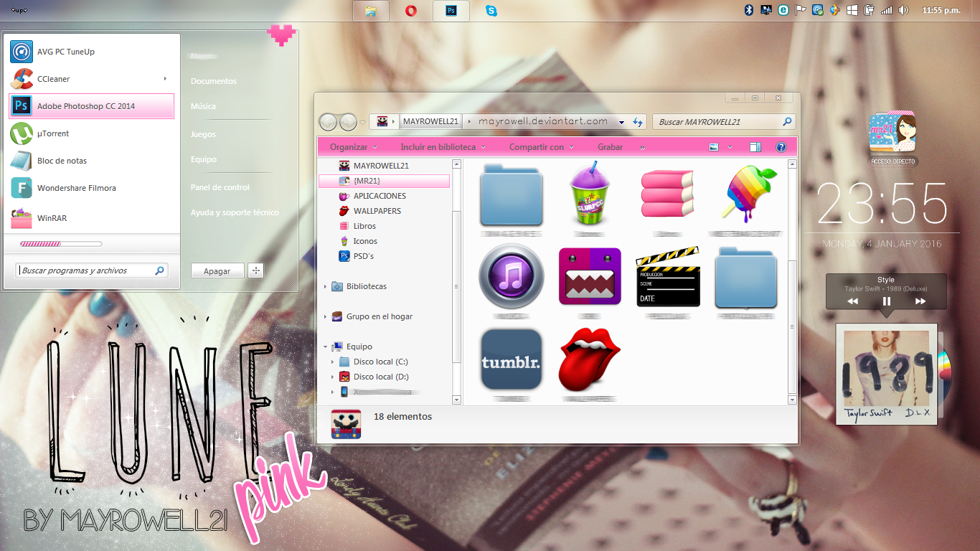Screen dimensions: 980x551
Task: Select the Domo face icon
Action: click(x=589, y=278)
